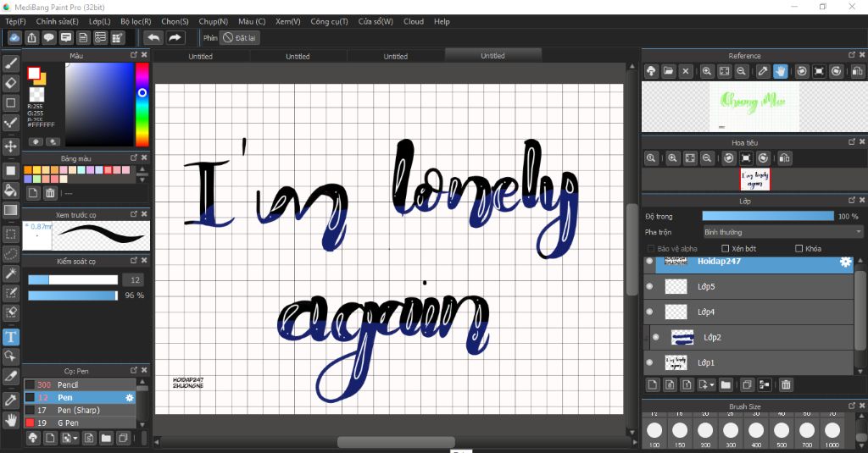Click the cloud save icon in toolbar

(x=14, y=37)
